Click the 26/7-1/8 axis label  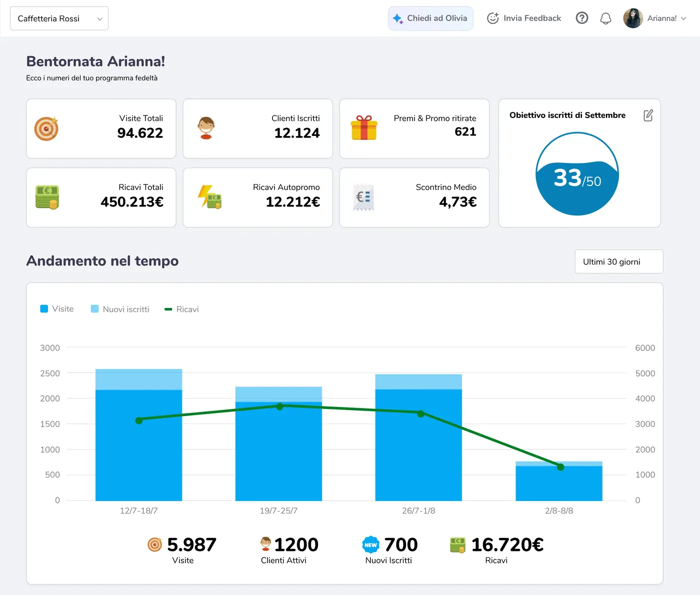418,510
